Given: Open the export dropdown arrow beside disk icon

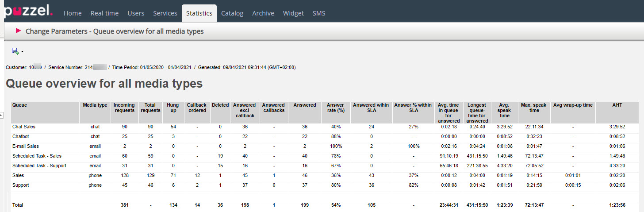Looking at the screenshot, I should pos(22,52).
